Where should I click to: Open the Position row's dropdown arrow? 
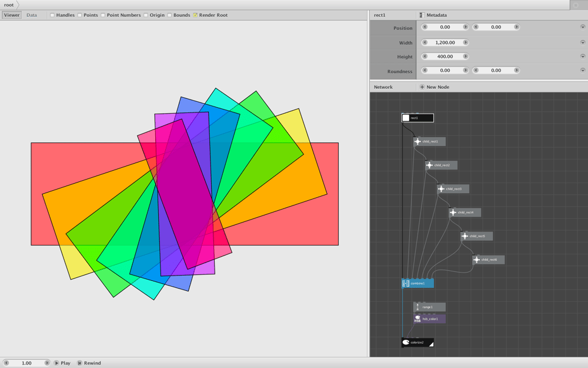583,27
